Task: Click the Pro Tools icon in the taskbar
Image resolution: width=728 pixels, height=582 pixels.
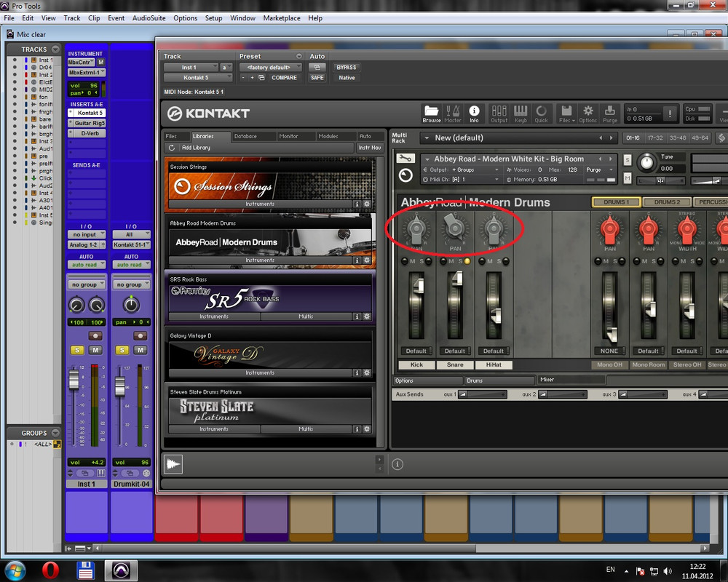Action: coord(121,570)
